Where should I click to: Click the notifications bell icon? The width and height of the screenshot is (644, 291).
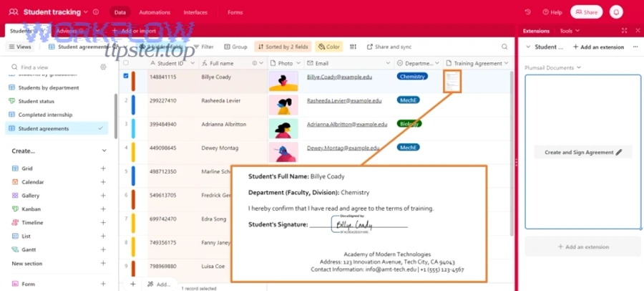pos(615,12)
